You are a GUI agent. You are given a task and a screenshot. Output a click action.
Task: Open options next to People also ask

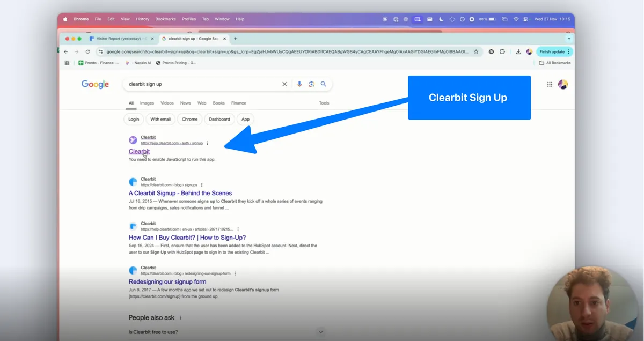pyautogui.click(x=180, y=317)
